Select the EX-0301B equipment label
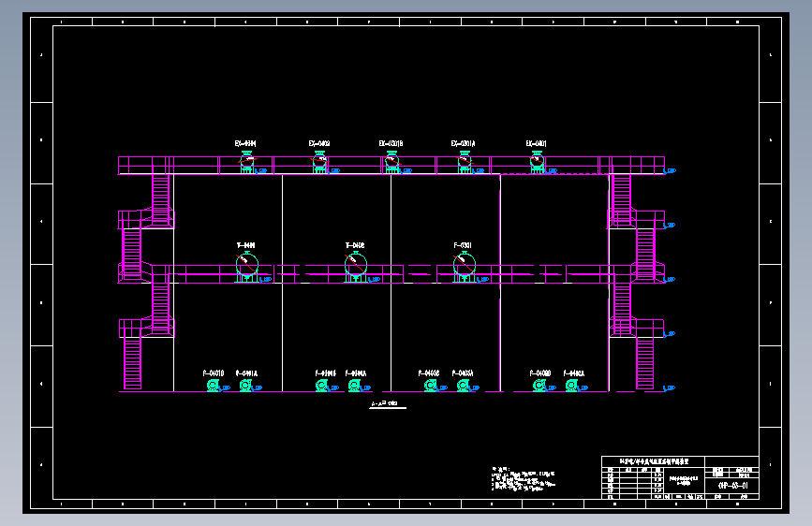812x526 pixels. point(391,143)
